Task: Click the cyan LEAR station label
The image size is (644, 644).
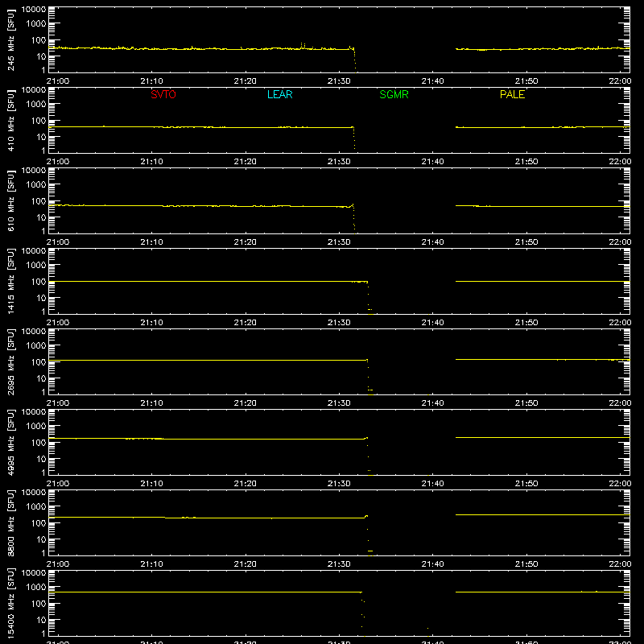Action: pyautogui.click(x=279, y=94)
